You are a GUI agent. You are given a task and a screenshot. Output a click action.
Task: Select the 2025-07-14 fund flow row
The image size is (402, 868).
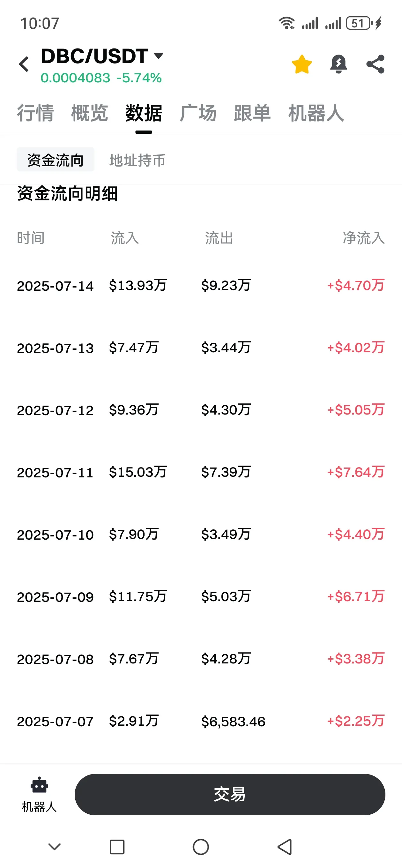click(x=201, y=286)
